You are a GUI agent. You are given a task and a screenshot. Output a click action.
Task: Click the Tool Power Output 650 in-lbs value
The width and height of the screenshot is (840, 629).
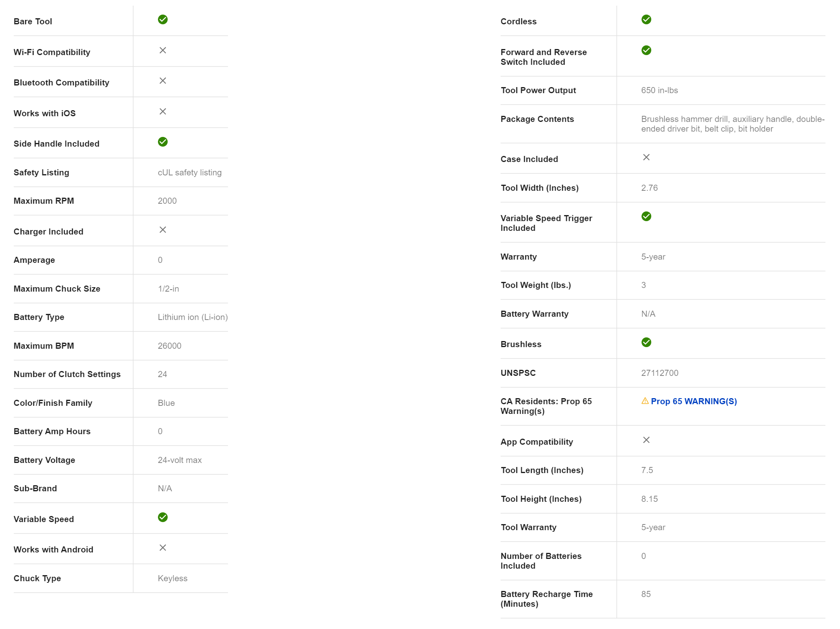coord(659,90)
